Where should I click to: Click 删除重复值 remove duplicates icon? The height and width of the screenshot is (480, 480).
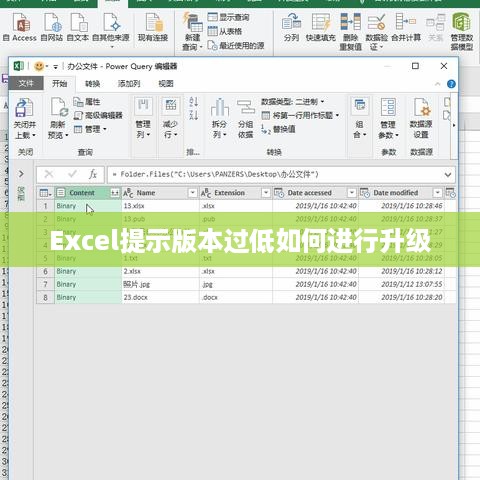[351, 32]
